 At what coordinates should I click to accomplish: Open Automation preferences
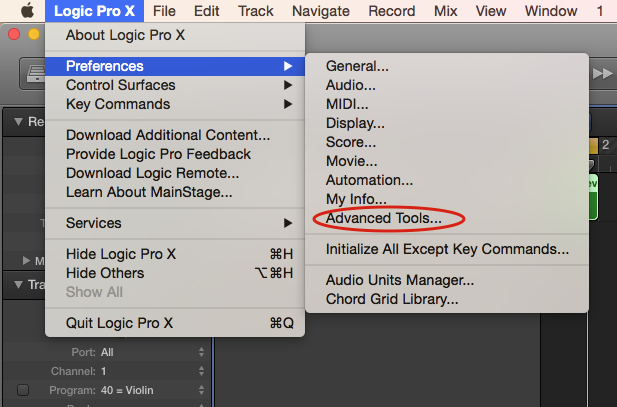(447, 180)
